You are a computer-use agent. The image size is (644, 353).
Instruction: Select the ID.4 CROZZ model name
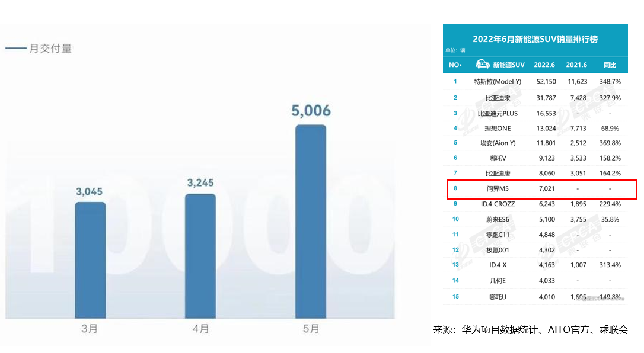(498, 204)
